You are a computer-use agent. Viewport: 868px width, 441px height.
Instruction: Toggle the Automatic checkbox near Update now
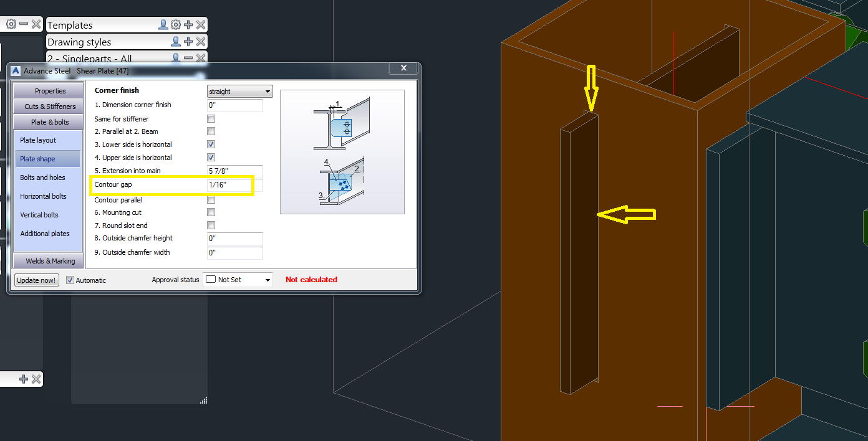click(x=70, y=280)
